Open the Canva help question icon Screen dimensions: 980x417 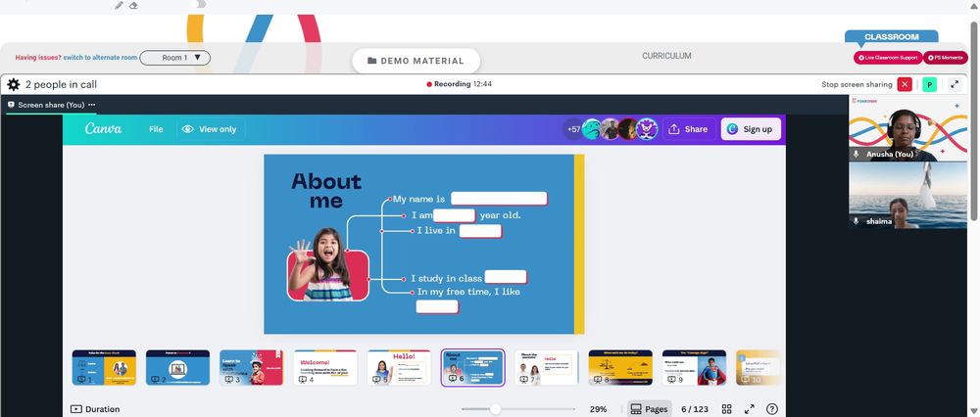(772, 409)
